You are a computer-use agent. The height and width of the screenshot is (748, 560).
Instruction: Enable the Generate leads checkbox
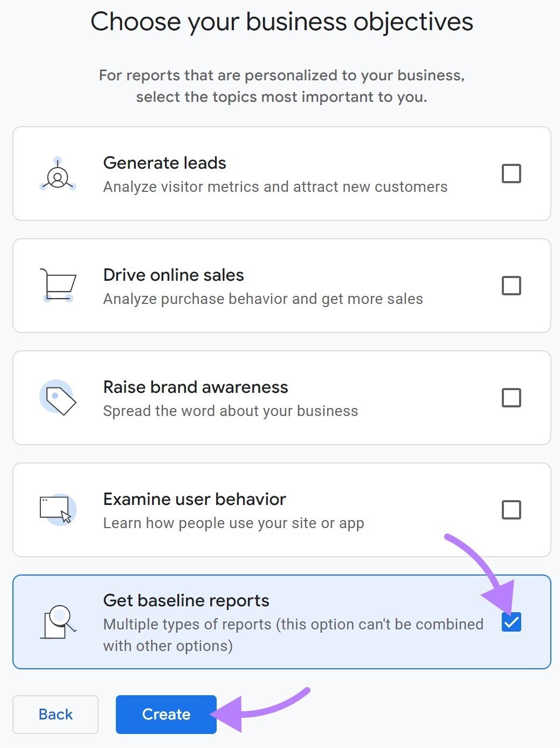511,173
